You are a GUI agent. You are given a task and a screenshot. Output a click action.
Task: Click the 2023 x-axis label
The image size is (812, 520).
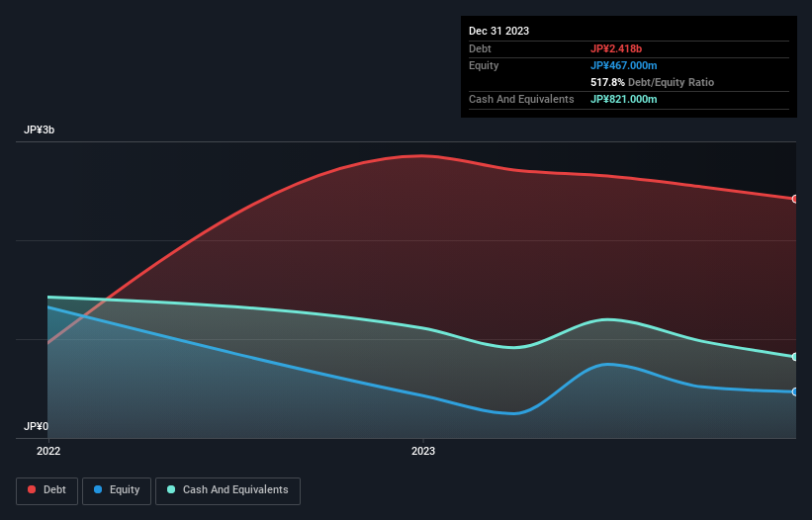(423, 451)
